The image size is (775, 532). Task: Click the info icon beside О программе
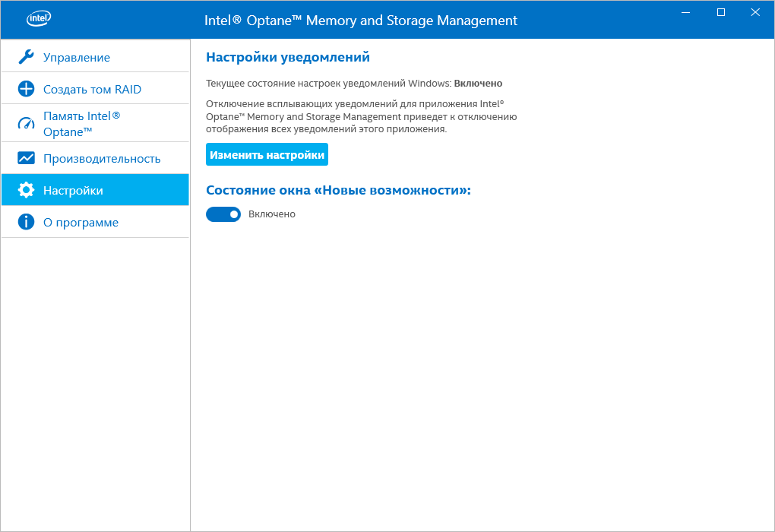coord(26,222)
